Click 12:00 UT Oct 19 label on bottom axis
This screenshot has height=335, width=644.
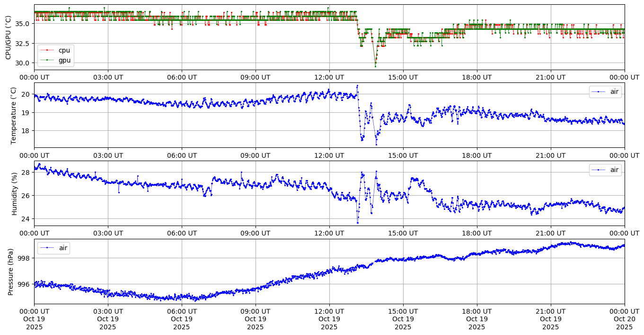[x=329, y=319]
